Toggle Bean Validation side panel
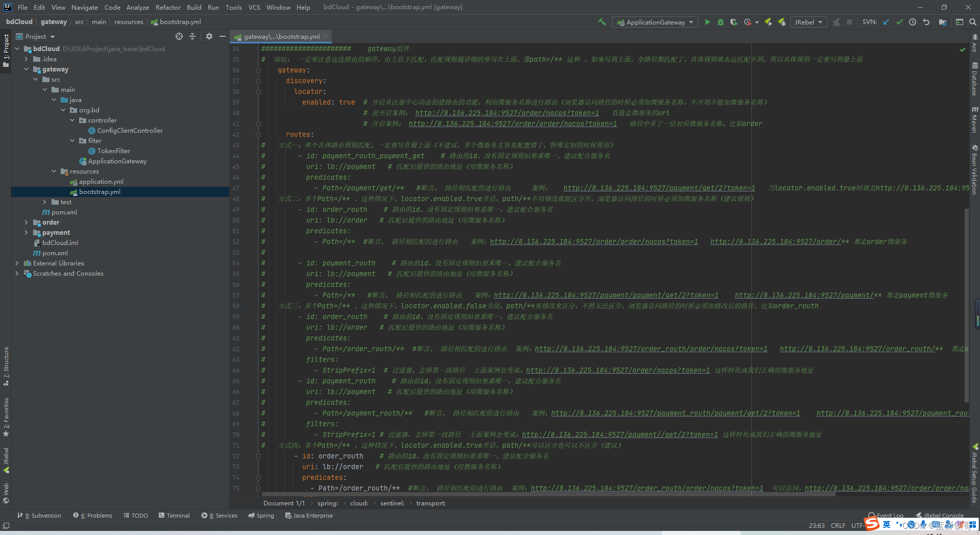Image resolution: width=980 pixels, height=535 pixels. pos(974,169)
